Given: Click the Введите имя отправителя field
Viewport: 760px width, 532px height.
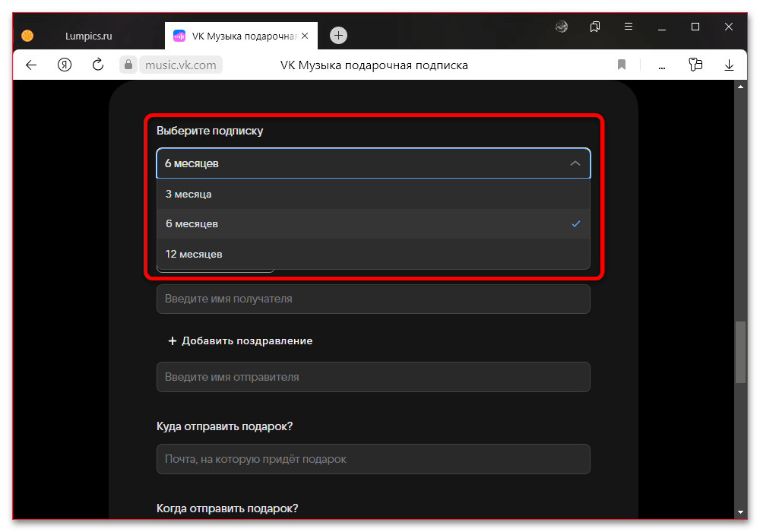Looking at the screenshot, I should 373,377.
